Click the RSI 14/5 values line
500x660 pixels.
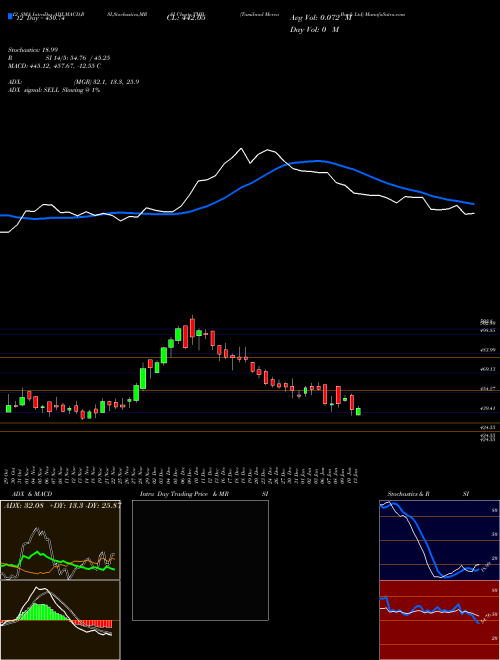(x=59, y=58)
